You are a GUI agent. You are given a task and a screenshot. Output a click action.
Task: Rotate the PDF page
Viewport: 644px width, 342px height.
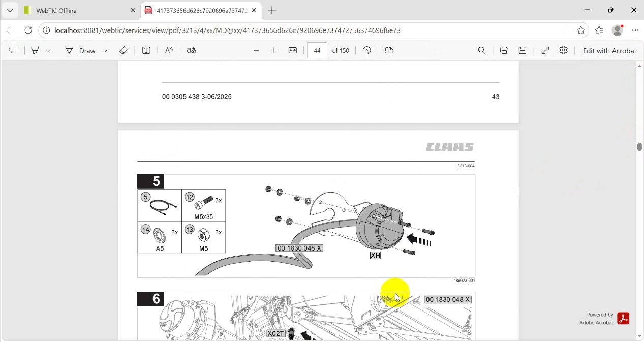point(367,50)
